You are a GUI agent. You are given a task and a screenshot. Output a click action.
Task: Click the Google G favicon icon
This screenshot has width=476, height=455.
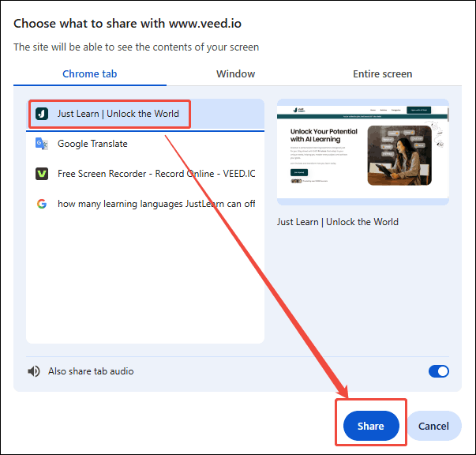[42, 204]
